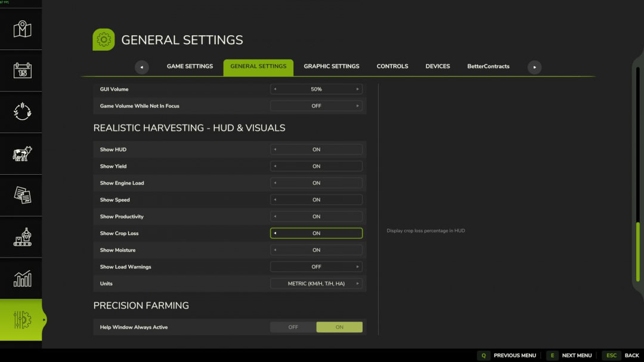This screenshot has height=362, width=644.
Task: Click the General Settings gear icon near the title
Action: point(103,39)
